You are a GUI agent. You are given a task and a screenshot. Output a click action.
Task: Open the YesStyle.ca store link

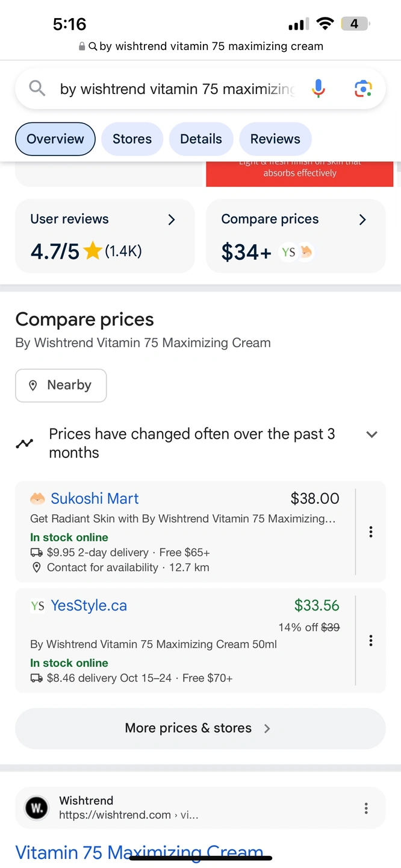pyautogui.click(x=89, y=606)
